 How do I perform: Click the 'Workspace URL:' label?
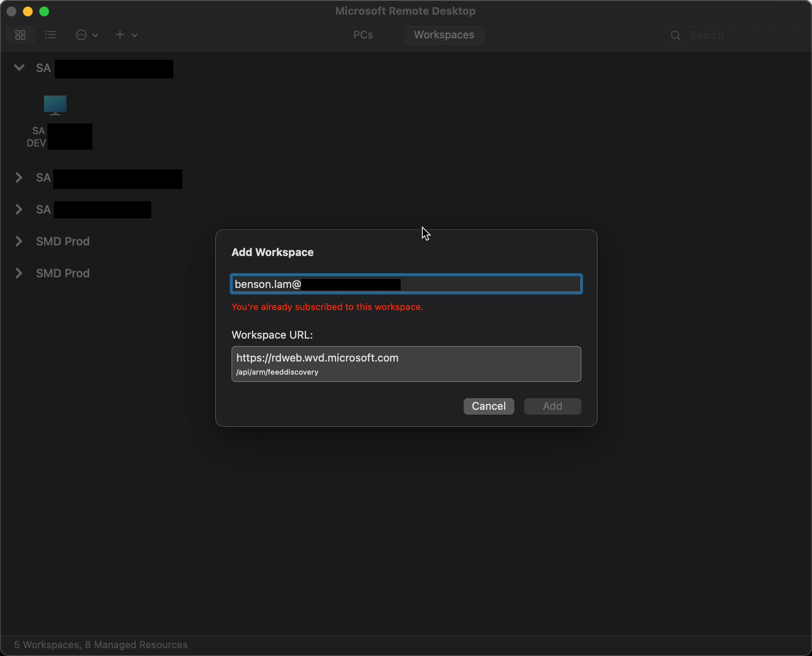[272, 335]
